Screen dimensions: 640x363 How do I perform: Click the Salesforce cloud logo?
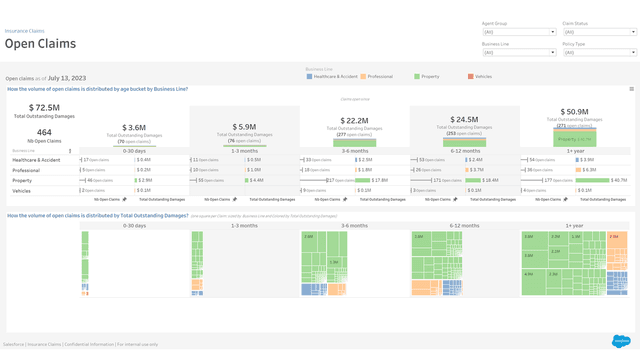[x=621, y=341]
